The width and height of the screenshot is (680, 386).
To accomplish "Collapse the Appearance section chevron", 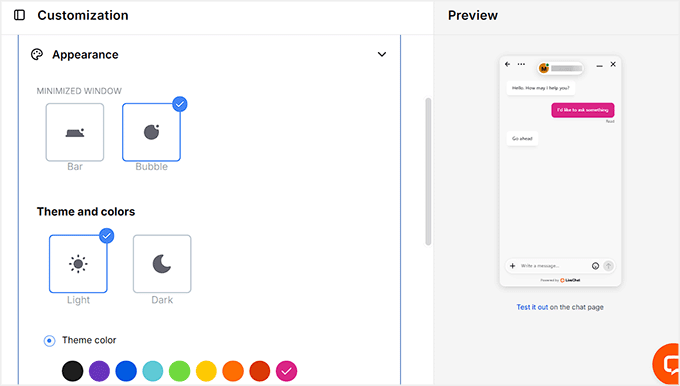I will tap(382, 55).
